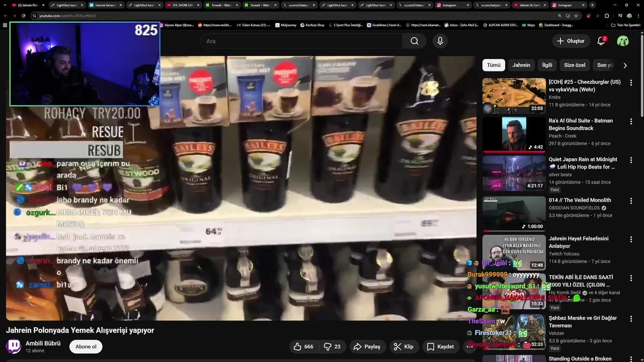This screenshot has width=644, height=362.
Task: Open the Ambili Bübrü channel name link
Action: pos(43,343)
